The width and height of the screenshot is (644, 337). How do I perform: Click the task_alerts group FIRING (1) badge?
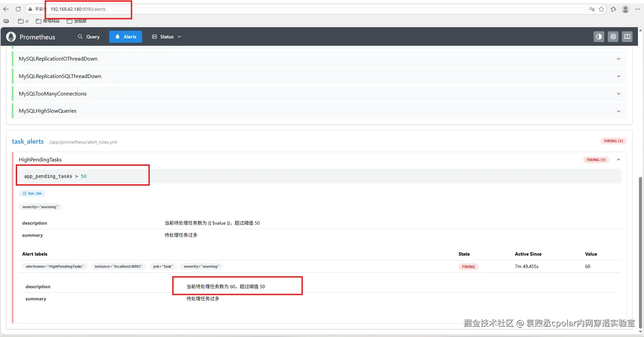(x=613, y=141)
